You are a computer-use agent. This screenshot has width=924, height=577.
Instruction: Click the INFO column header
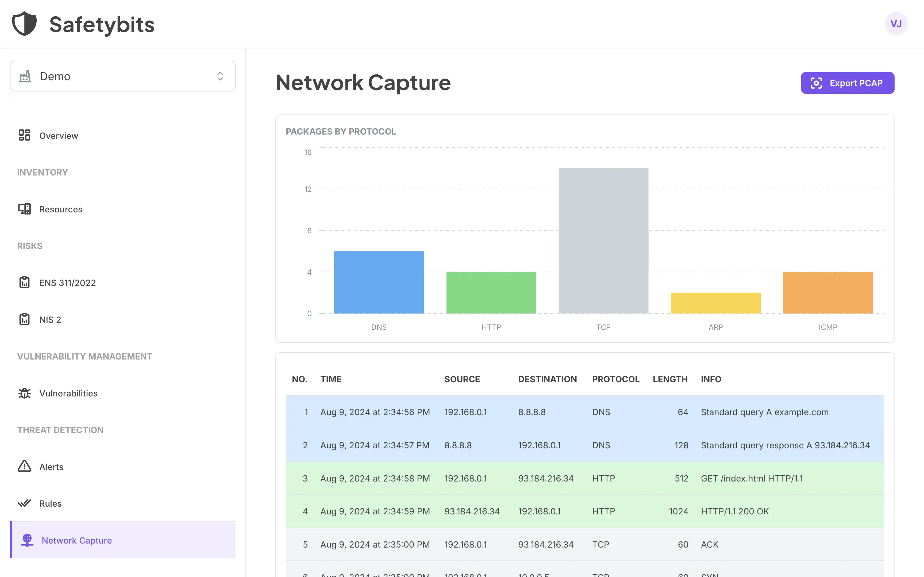[x=711, y=379]
